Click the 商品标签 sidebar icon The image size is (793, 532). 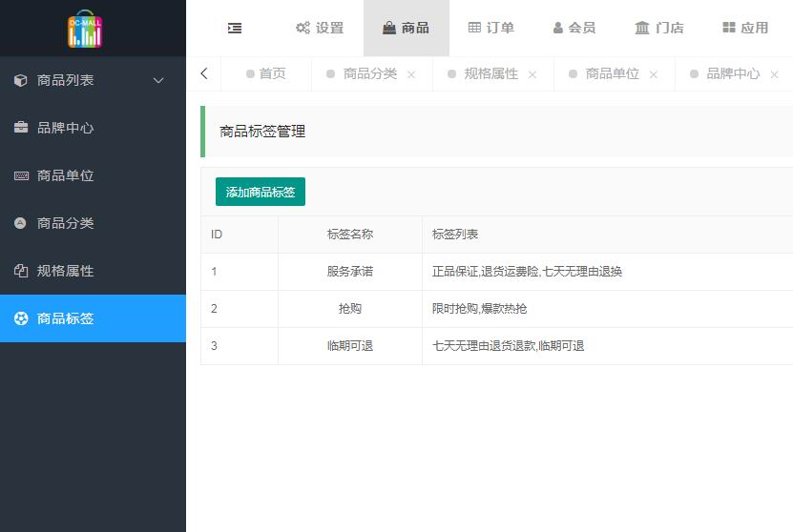(21, 318)
